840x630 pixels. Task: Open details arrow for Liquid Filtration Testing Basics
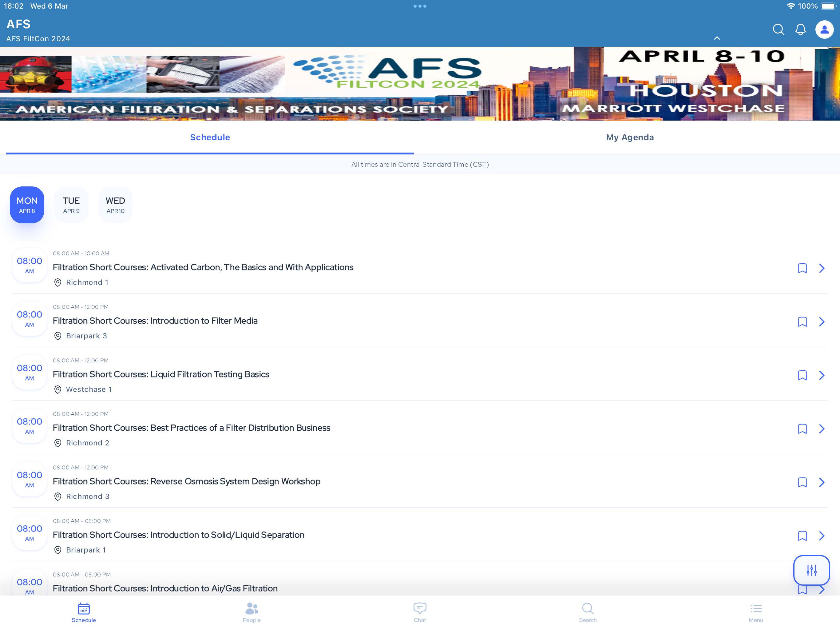[x=822, y=375]
